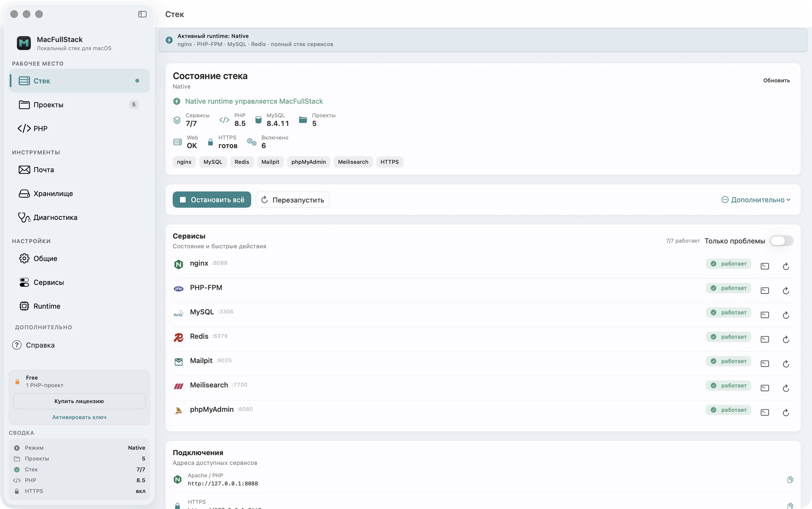Click the Проекты count badge 5
Image resolution: width=812 pixels, height=509 pixels.
[134, 105]
